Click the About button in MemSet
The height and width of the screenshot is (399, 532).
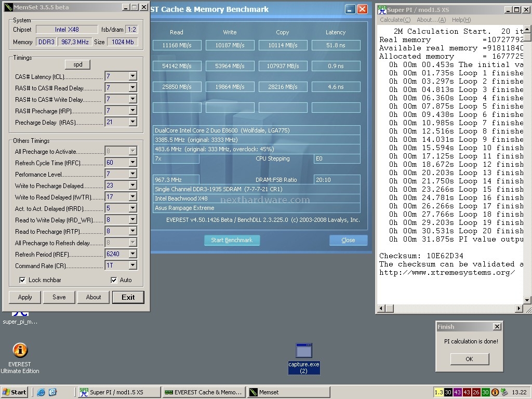click(94, 297)
